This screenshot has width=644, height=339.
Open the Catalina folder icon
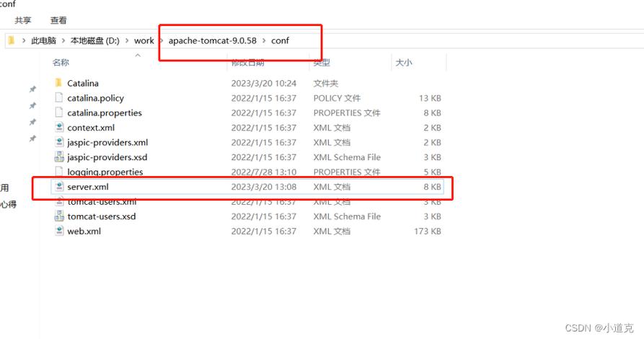59,83
